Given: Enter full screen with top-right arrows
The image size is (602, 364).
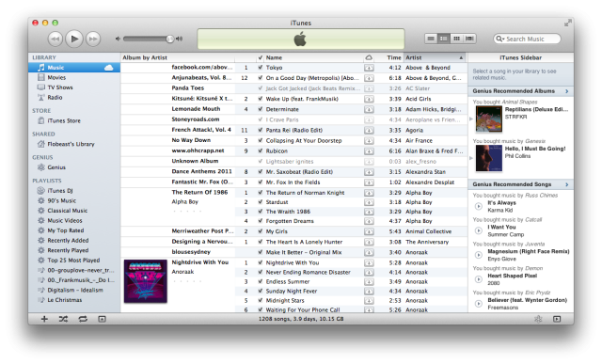Looking at the screenshot, I should point(567,24).
